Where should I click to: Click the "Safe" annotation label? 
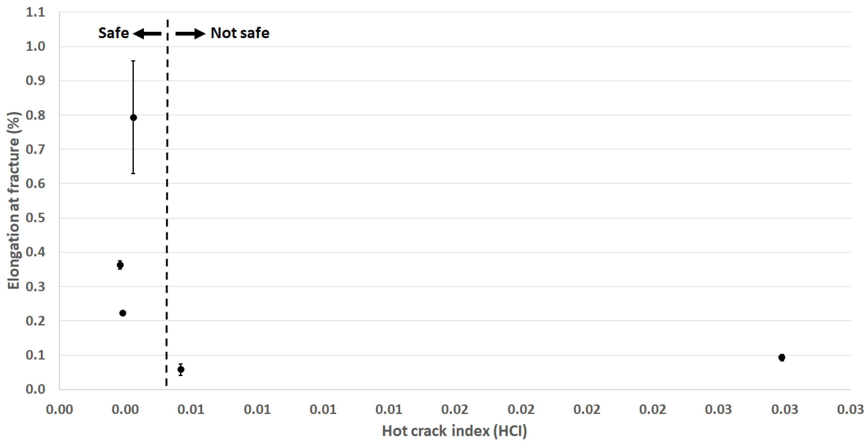pyautogui.click(x=114, y=33)
